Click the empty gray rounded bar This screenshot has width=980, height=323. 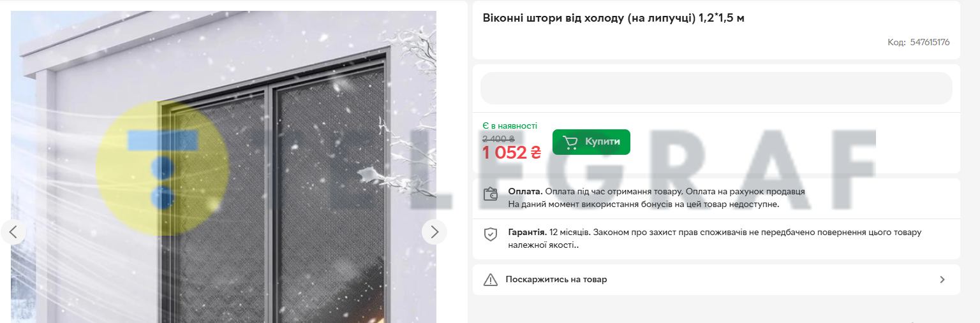tap(716, 88)
